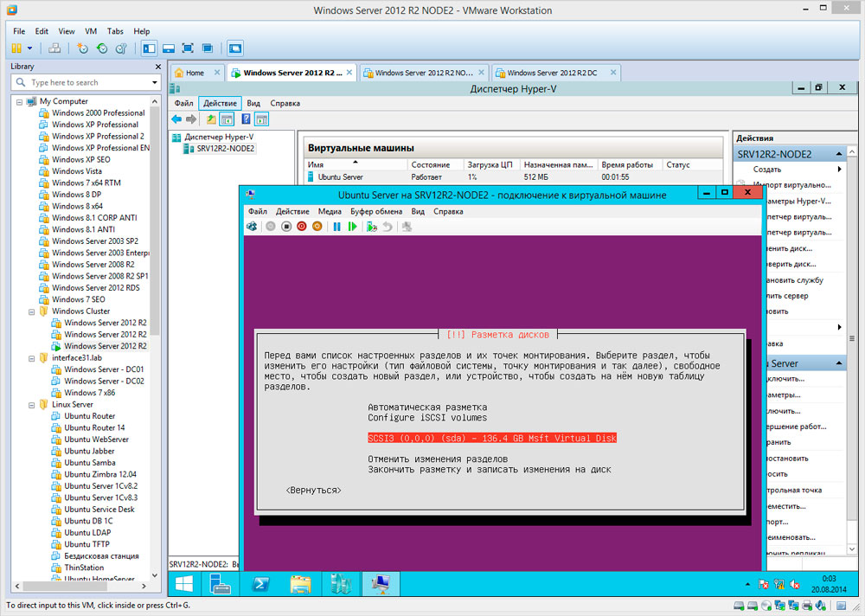
Task: Toggle the console view icon in VMware toolbar
Action: coord(235,48)
